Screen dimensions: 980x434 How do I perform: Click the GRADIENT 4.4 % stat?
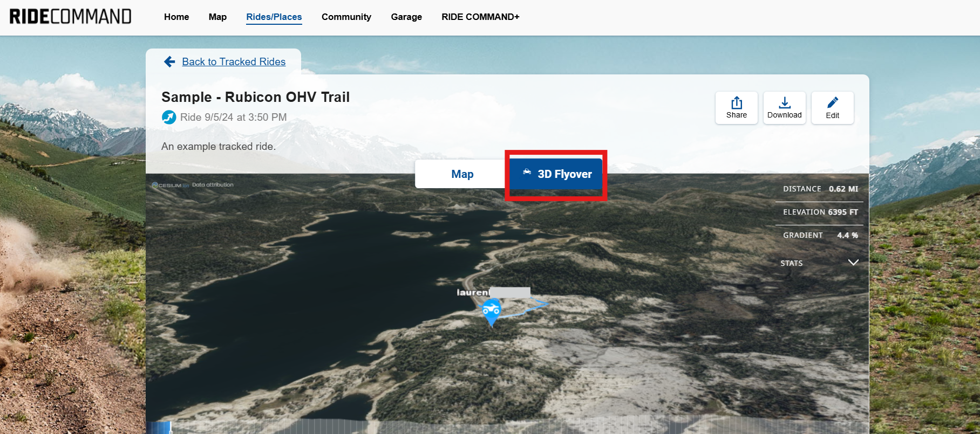(x=820, y=236)
